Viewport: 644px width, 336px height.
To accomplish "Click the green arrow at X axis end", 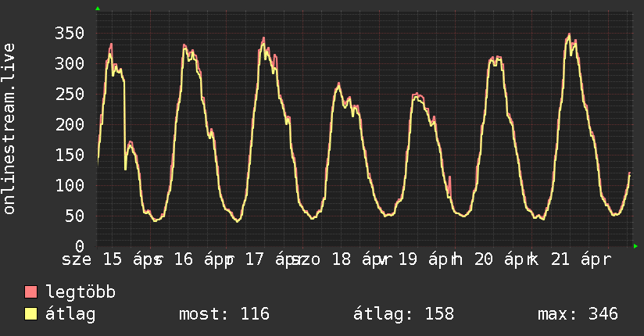I will (635, 246).
